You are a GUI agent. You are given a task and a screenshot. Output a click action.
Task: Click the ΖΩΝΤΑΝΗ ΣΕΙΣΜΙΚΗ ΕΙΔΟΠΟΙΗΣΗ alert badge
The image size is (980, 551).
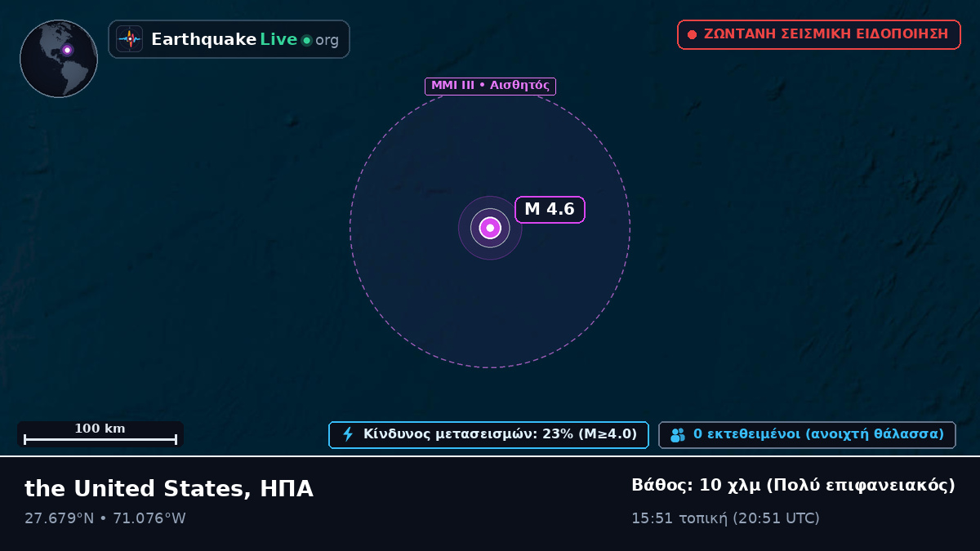(819, 34)
